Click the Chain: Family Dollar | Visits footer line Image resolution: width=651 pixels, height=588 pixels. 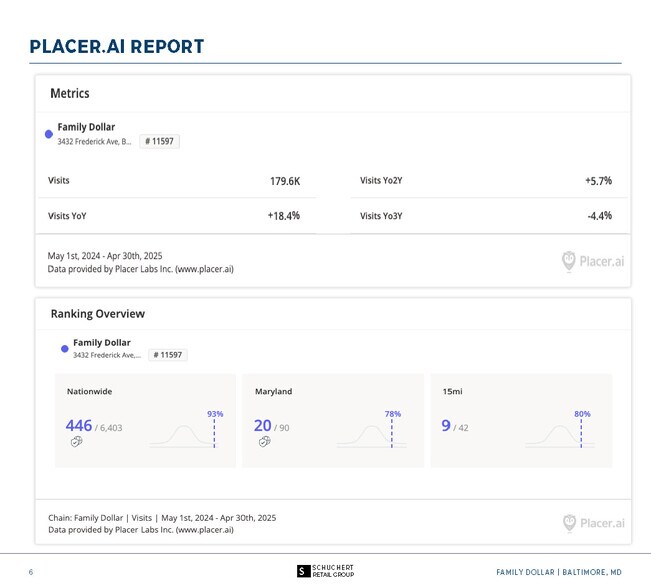162,518
